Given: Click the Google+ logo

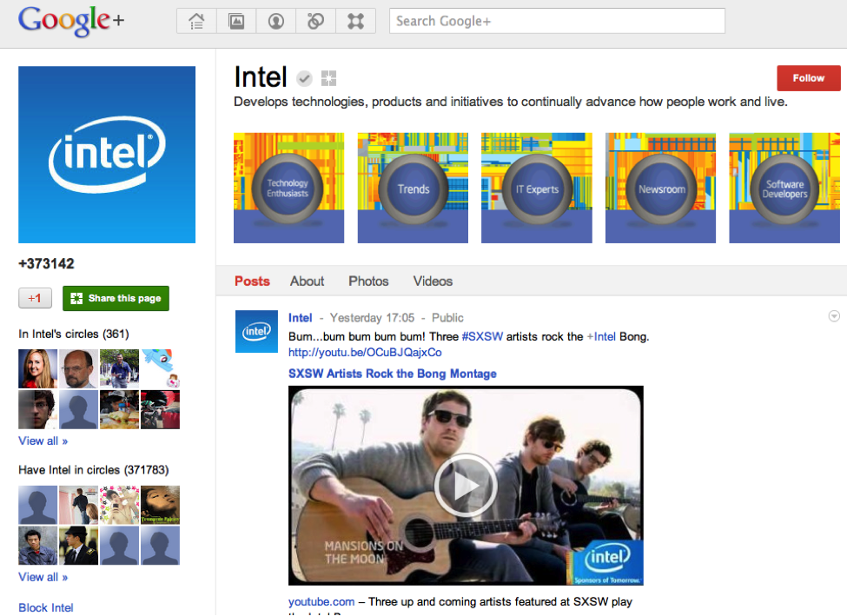Looking at the screenshot, I should pyautogui.click(x=71, y=21).
